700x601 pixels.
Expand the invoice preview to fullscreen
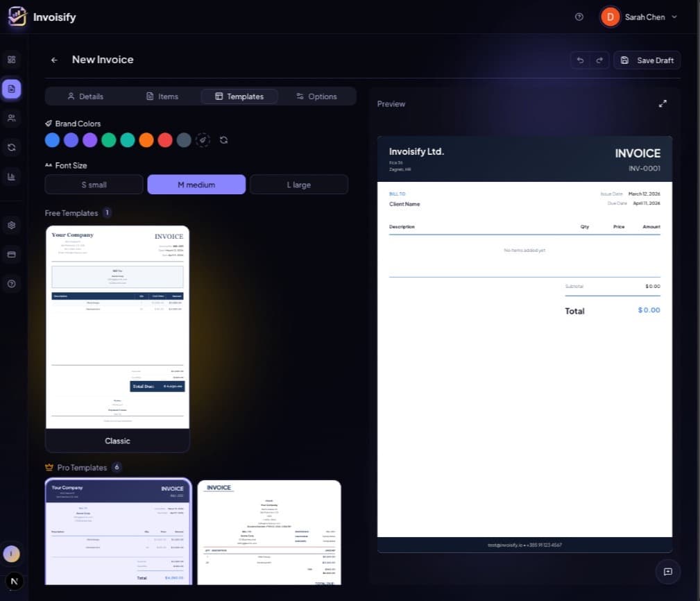coord(663,103)
